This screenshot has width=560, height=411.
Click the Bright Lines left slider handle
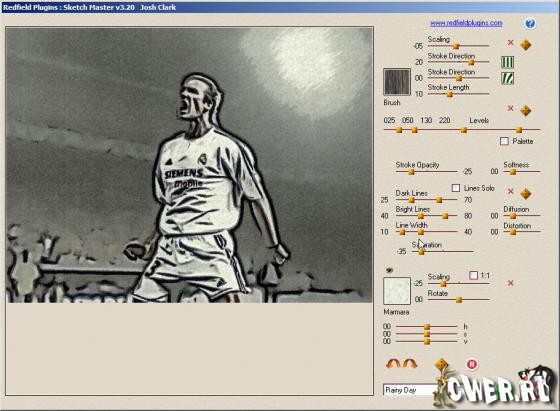pos(421,216)
